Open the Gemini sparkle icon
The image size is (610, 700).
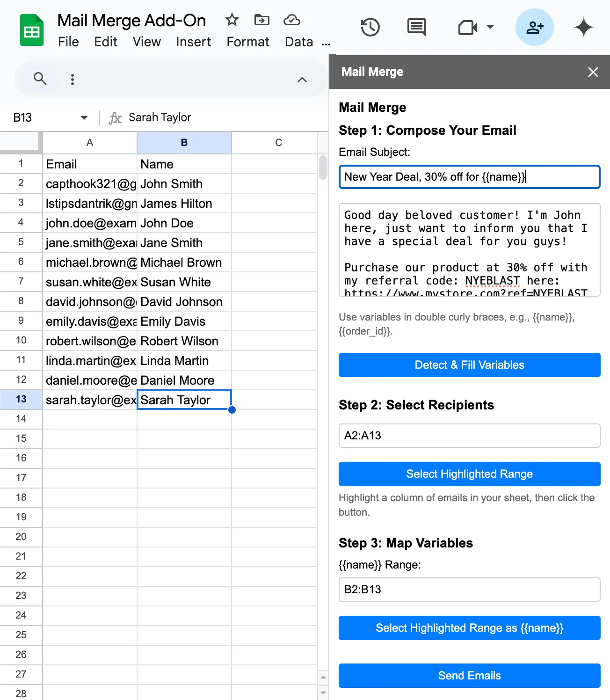click(x=583, y=27)
